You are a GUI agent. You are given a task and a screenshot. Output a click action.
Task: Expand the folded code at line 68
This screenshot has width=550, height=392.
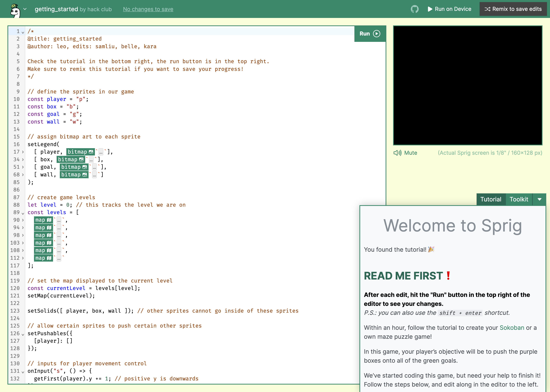point(23,175)
